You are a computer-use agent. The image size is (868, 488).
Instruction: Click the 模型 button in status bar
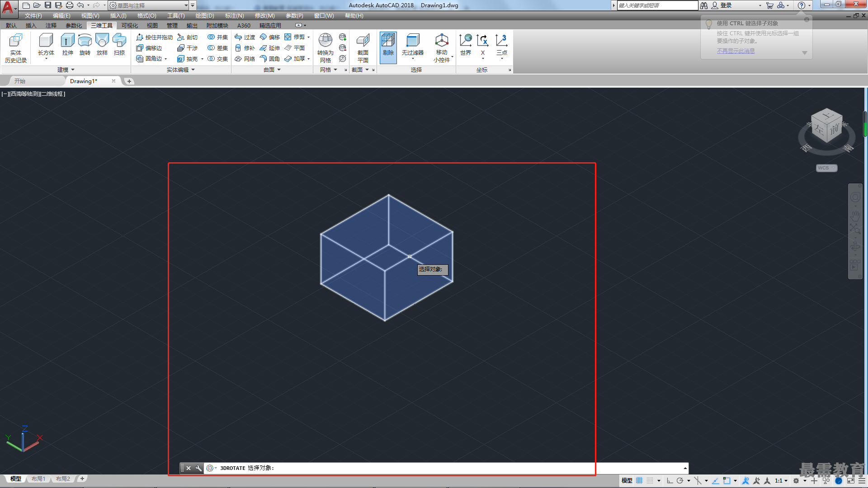[x=627, y=481]
